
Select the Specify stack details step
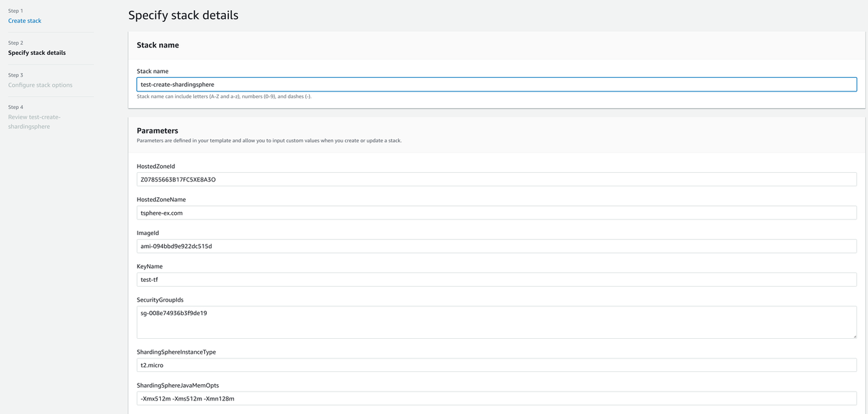(x=37, y=53)
